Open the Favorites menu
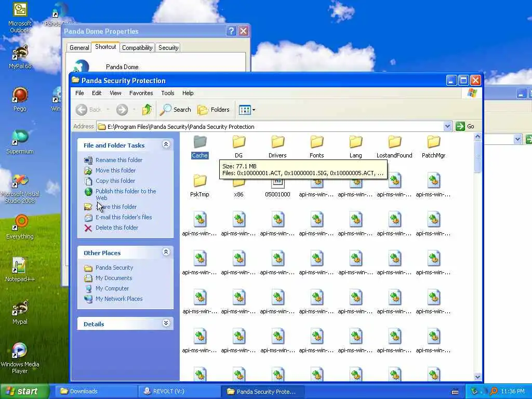The height and width of the screenshot is (399, 532). [x=141, y=93]
